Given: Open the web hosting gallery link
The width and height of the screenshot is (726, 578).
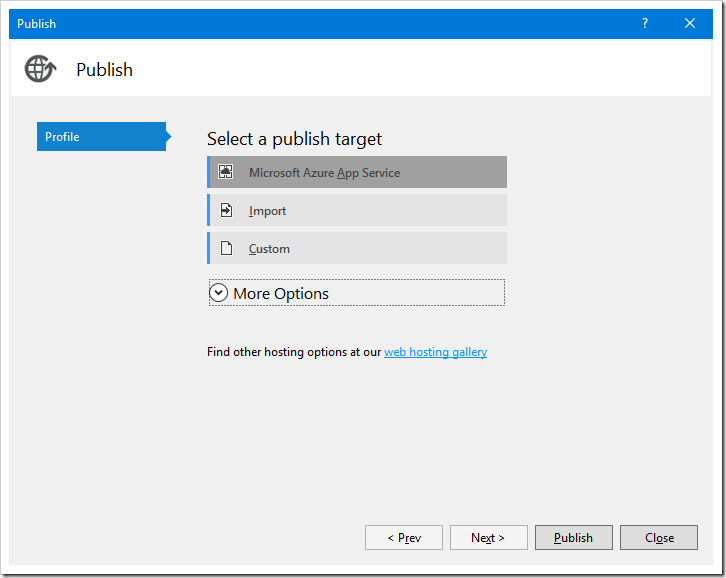Looking at the screenshot, I should pos(435,352).
